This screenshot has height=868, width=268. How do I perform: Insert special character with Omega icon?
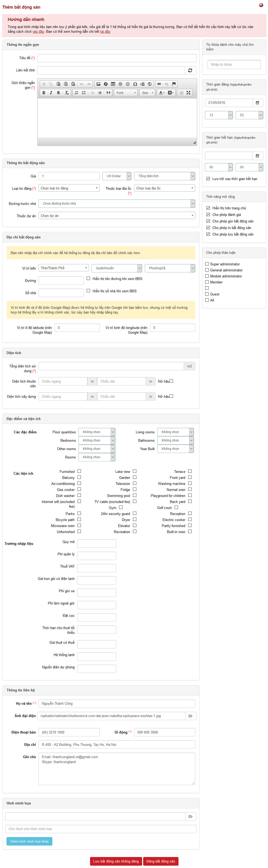tap(135, 84)
